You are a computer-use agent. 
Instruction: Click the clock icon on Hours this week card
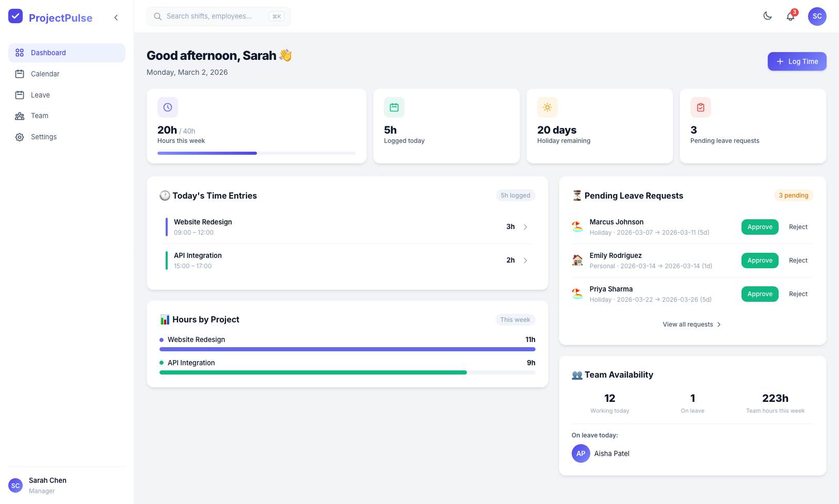point(168,107)
